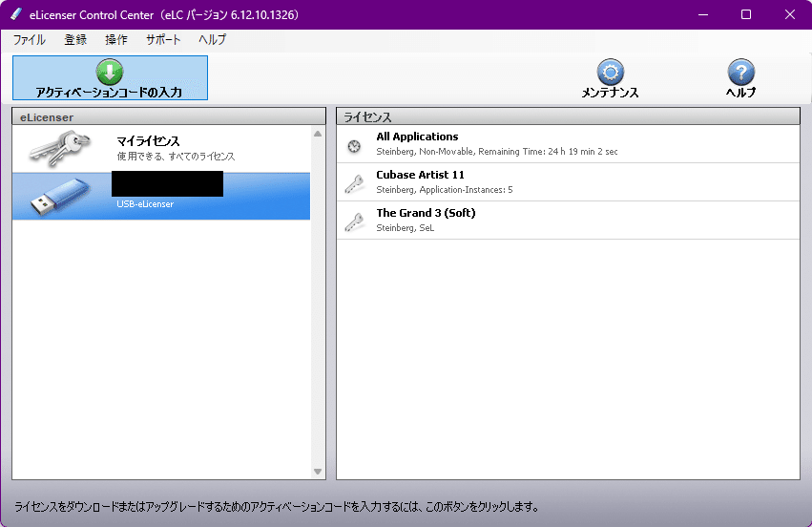Click the ヘルプ toolbar label
812x527 pixels.
coord(741,93)
